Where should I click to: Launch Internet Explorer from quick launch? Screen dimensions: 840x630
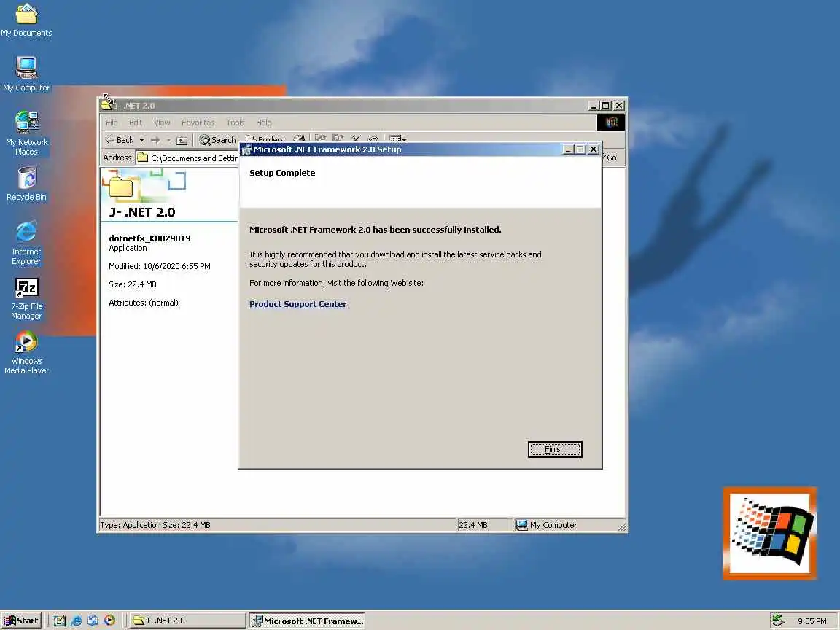point(76,621)
